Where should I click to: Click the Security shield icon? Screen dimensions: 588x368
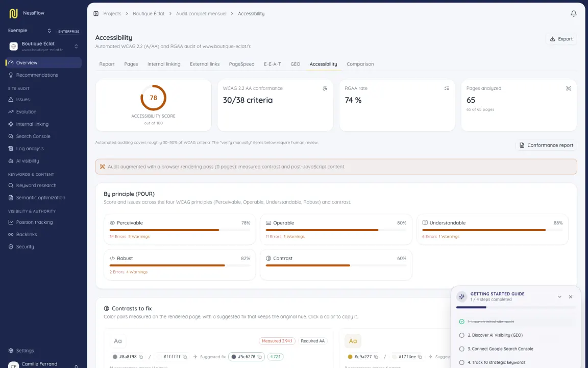tap(11, 247)
